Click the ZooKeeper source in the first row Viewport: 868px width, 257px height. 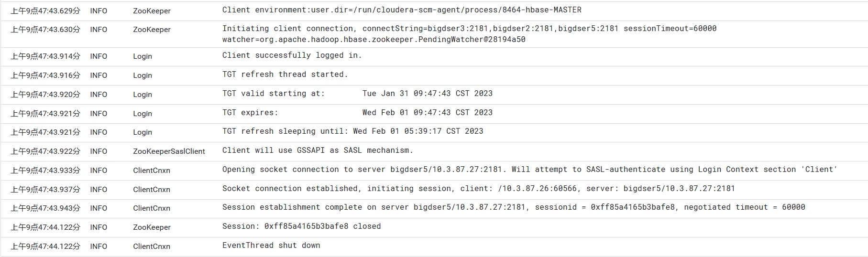pyautogui.click(x=152, y=11)
